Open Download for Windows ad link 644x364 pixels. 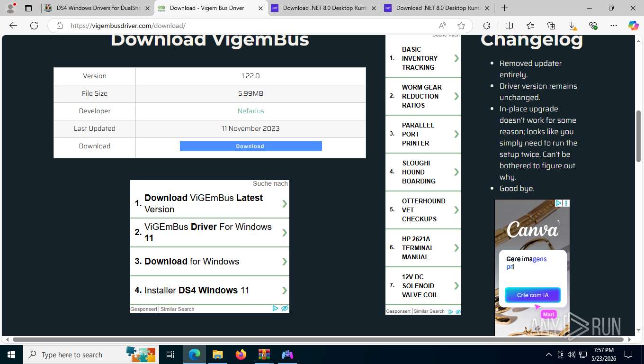click(x=209, y=261)
